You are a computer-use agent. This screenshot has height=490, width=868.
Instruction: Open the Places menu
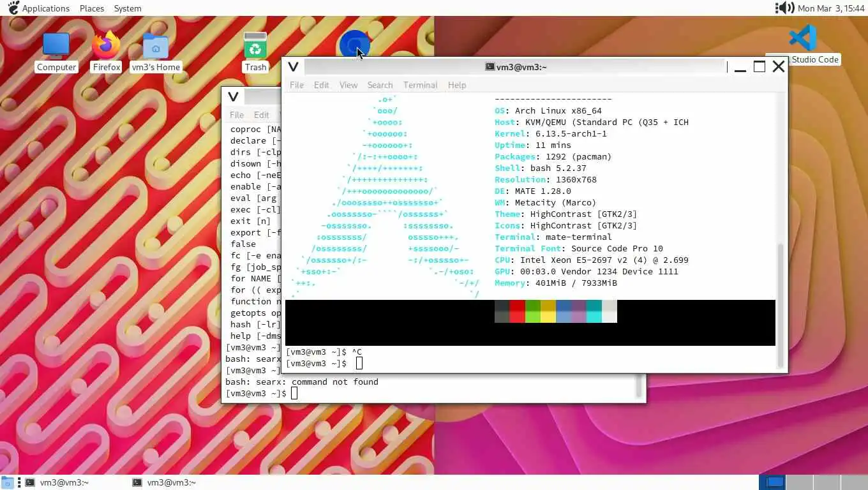click(x=92, y=8)
